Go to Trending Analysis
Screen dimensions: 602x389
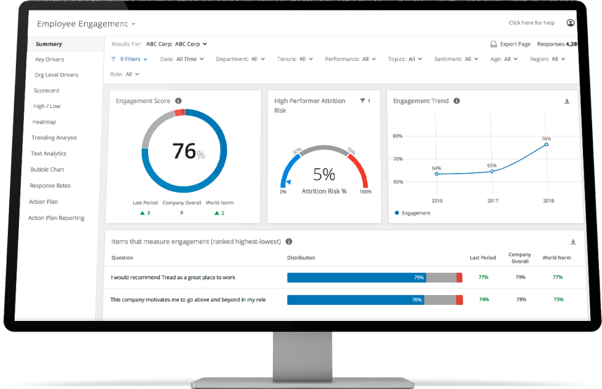pos(54,138)
